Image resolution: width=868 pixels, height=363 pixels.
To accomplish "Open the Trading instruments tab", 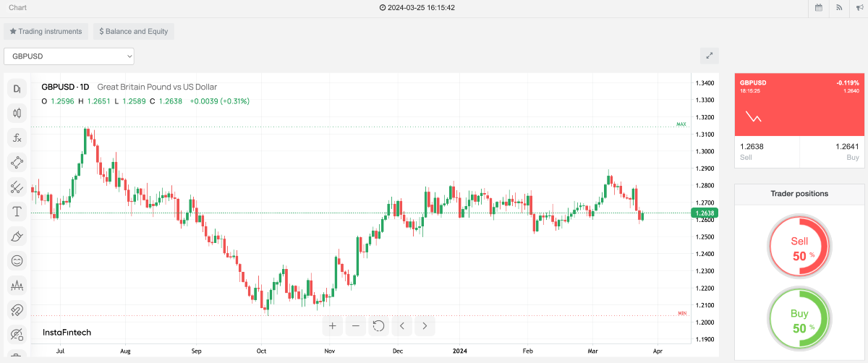I will (x=46, y=32).
